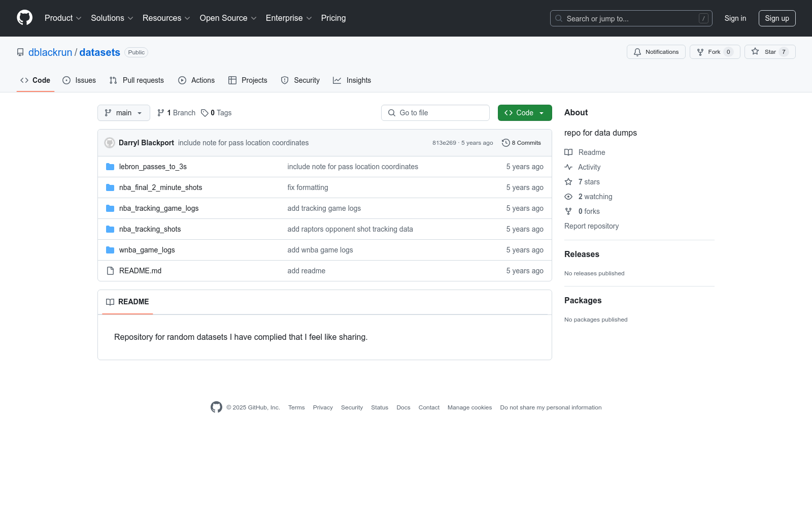This screenshot has width=812, height=508.
Task: View the 8 Commits history
Action: tap(521, 143)
